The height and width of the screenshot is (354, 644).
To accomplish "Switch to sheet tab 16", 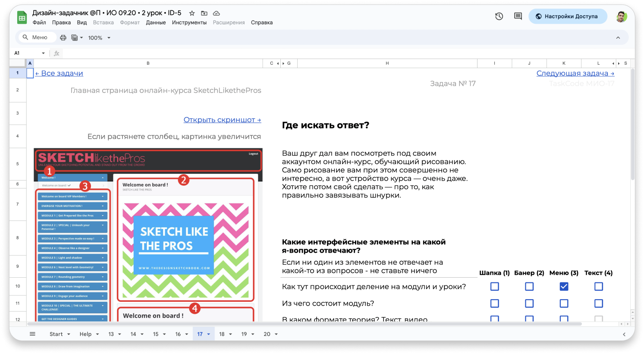I will tap(178, 334).
